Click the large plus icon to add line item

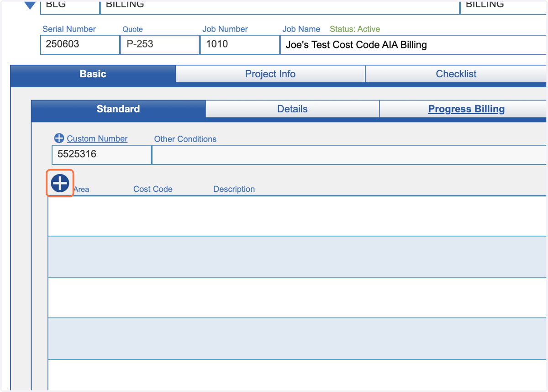(x=60, y=183)
